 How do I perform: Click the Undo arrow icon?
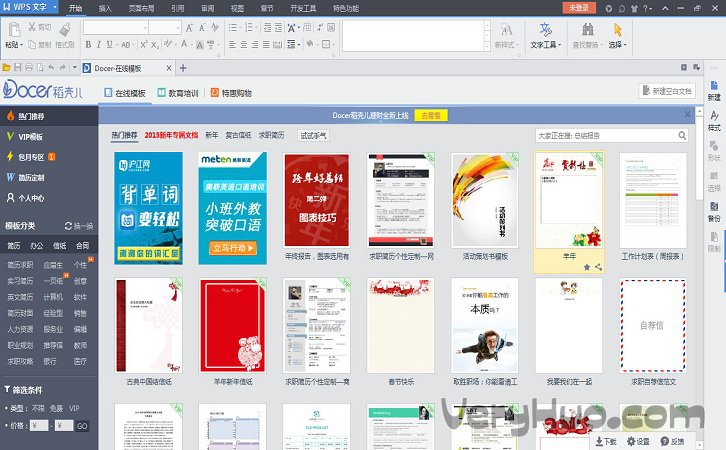point(51,68)
